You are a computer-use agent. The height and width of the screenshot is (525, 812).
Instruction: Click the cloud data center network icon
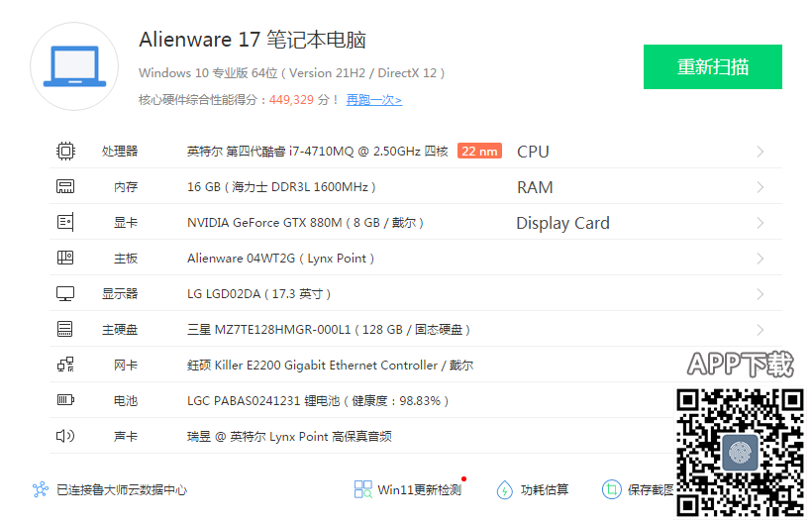coord(41,489)
